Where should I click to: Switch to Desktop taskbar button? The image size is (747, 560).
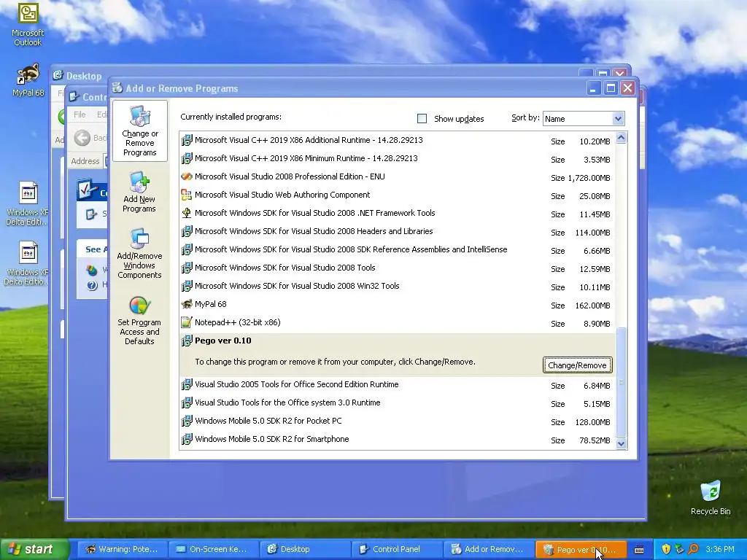click(305, 549)
